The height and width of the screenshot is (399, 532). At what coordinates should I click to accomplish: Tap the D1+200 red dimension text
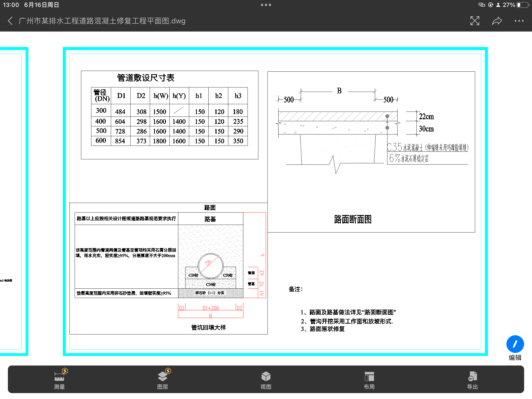coord(211,308)
